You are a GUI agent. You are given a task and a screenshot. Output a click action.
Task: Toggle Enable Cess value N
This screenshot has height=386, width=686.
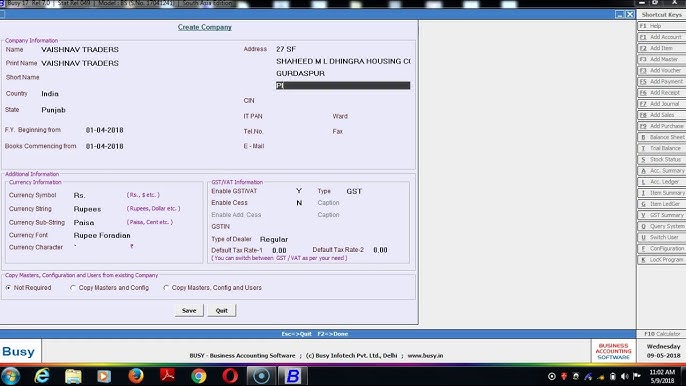(x=299, y=203)
